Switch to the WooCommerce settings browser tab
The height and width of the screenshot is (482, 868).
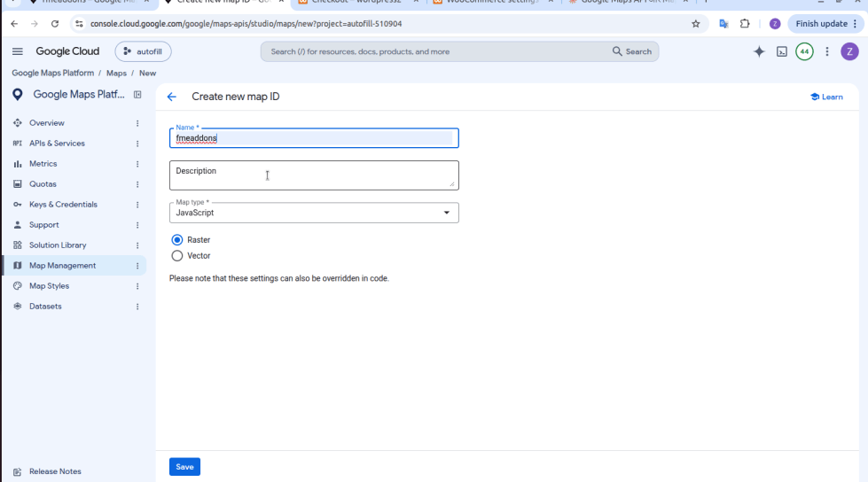[491, 2]
